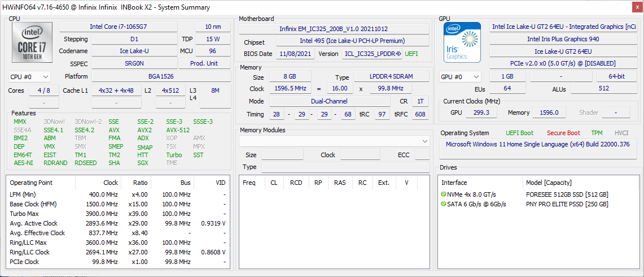
Task: Click the PCIe v2.0 x0 DISABLED field
Action: pos(563,63)
